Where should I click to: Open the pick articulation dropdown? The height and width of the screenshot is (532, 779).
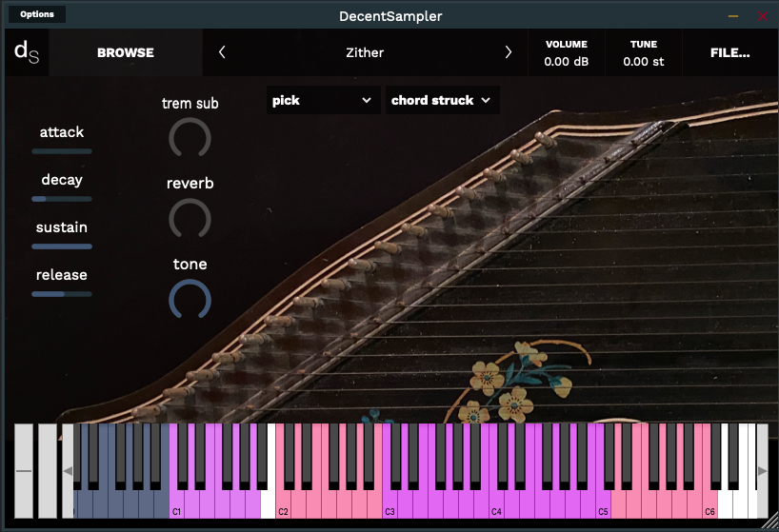click(x=324, y=100)
